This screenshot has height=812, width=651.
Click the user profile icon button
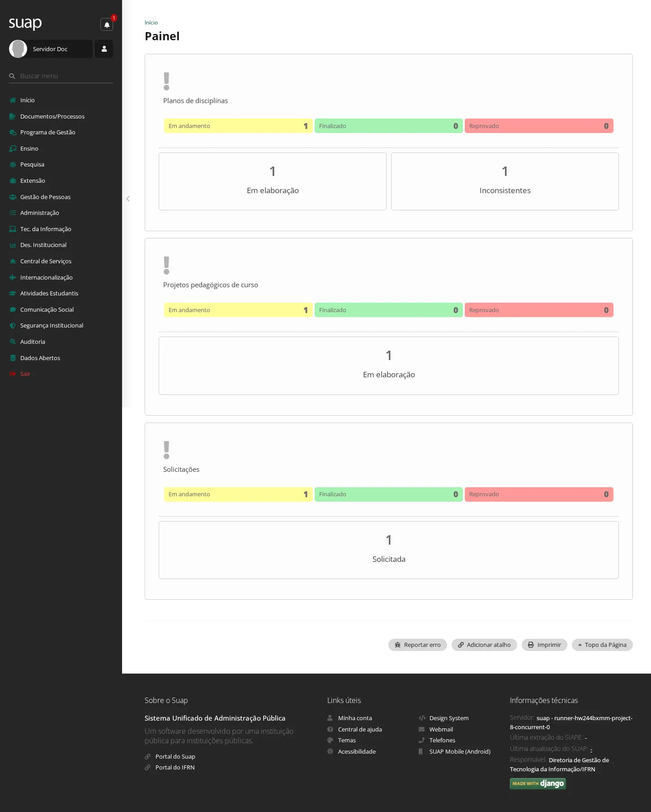click(104, 49)
